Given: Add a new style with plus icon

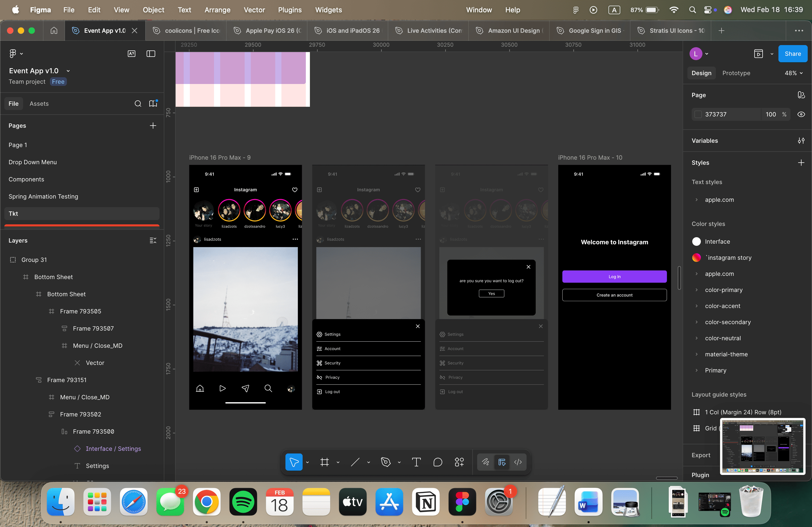Looking at the screenshot, I should click(x=801, y=163).
